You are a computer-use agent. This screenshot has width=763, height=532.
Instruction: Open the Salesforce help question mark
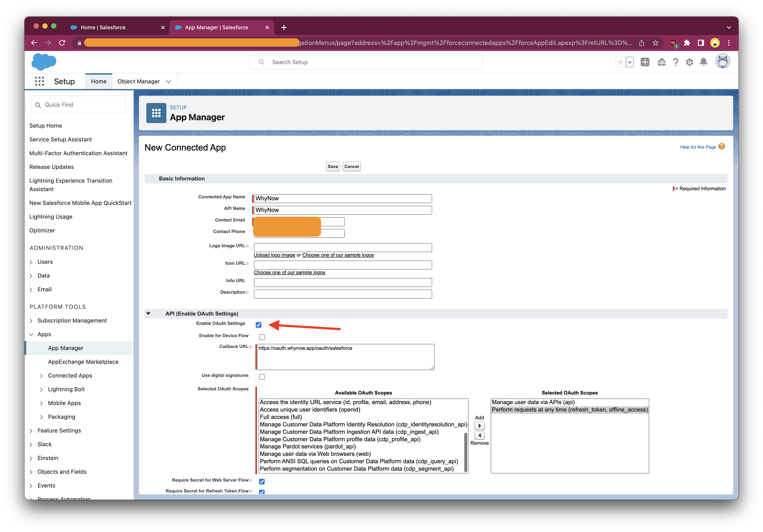click(x=676, y=62)
